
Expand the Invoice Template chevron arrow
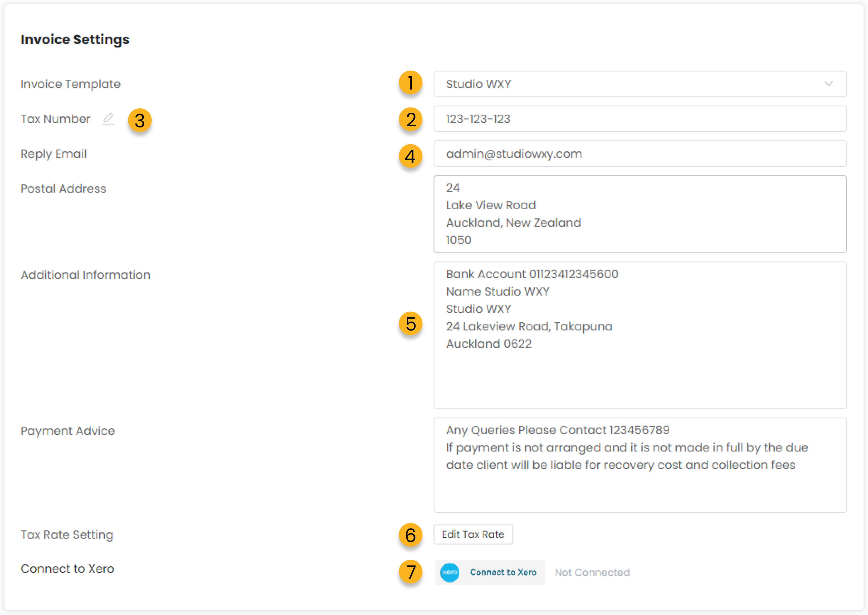[829, 84]
